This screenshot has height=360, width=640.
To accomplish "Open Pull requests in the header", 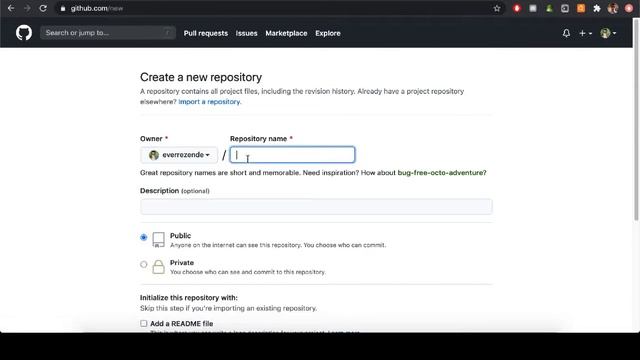I will (206, 33).
